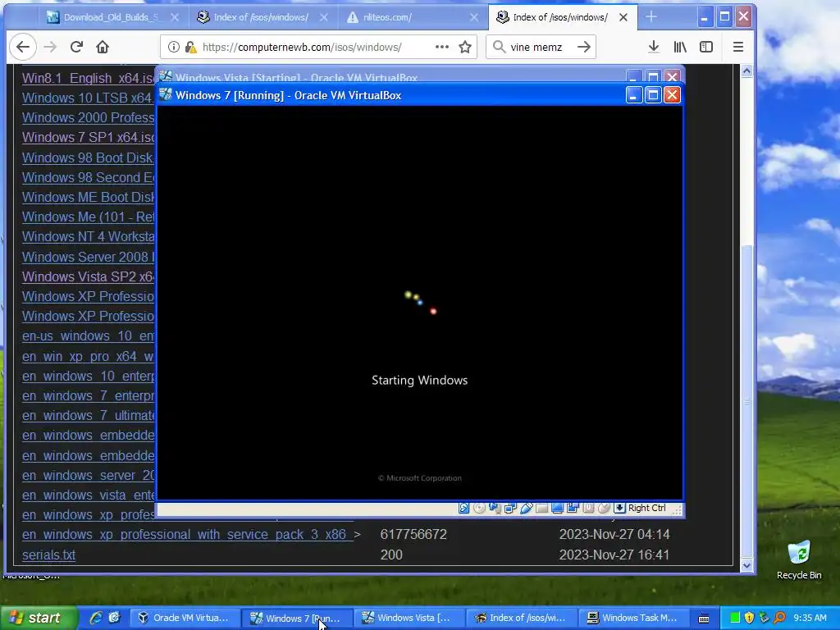Switch to nliteos.com tab
This screenshot has width=840, height=630.
tap(413, 17)
